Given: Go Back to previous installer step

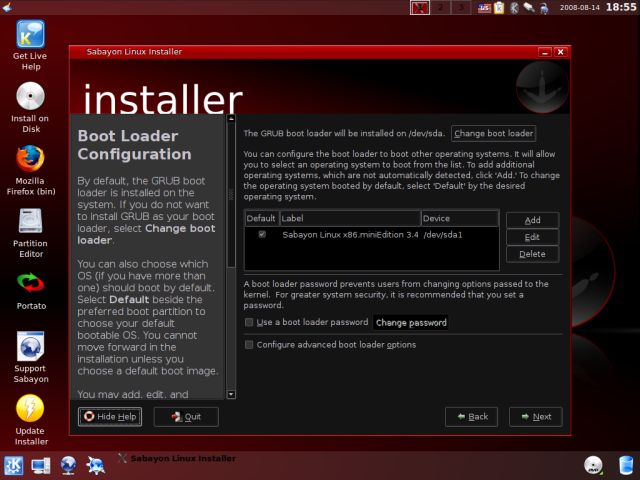Looking at the screenshot, I should tap(471, 417).
